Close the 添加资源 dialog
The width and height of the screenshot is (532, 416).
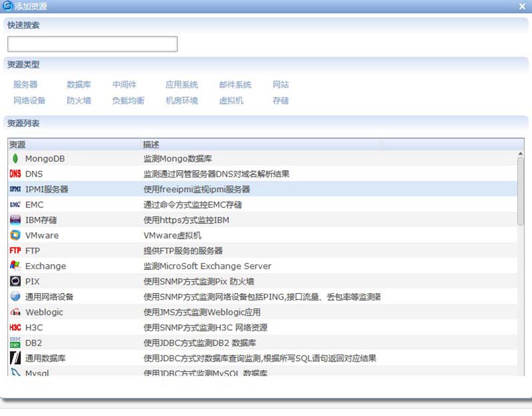[x=523, y=6]
